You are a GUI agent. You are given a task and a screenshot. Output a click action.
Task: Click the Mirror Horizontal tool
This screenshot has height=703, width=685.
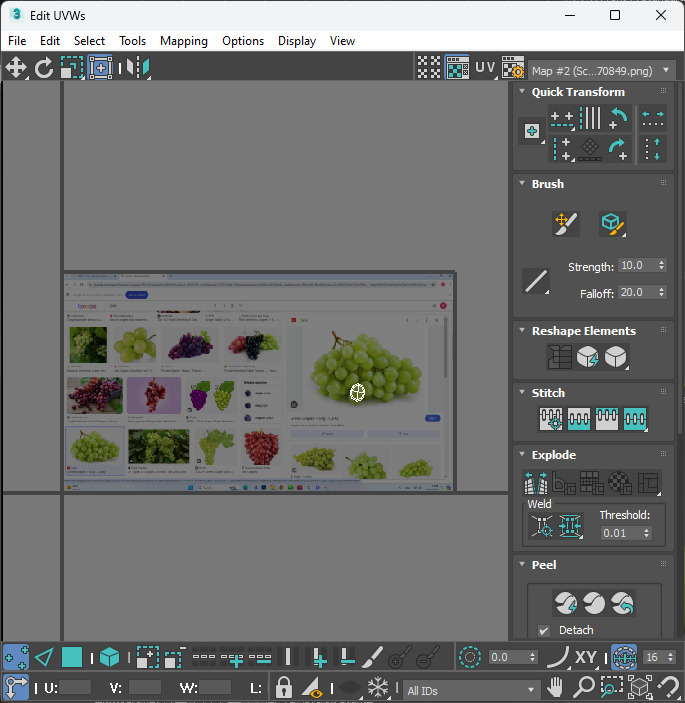click(138, 68)
